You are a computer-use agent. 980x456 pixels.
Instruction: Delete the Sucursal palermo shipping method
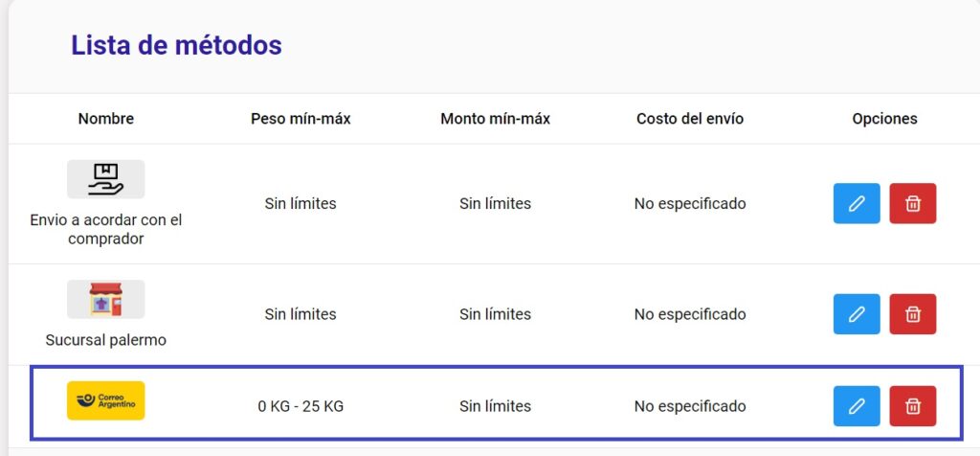(x=912, y=314)
